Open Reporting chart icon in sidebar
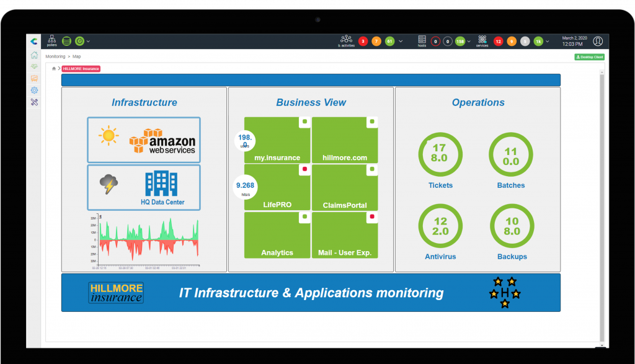 click(35, 78)
